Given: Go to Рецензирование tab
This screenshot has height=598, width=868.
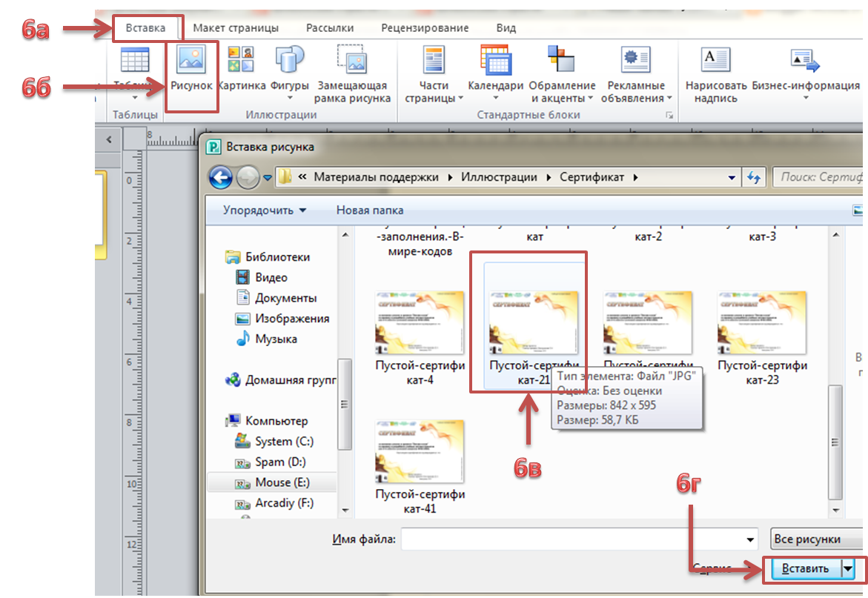Looking at the screenshot, I should pos(425,27).
